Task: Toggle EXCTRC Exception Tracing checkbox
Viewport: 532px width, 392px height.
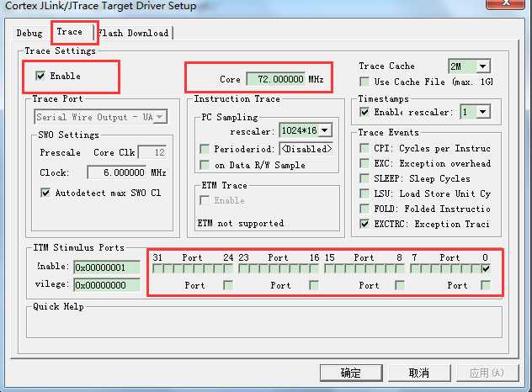Action: 364,224
